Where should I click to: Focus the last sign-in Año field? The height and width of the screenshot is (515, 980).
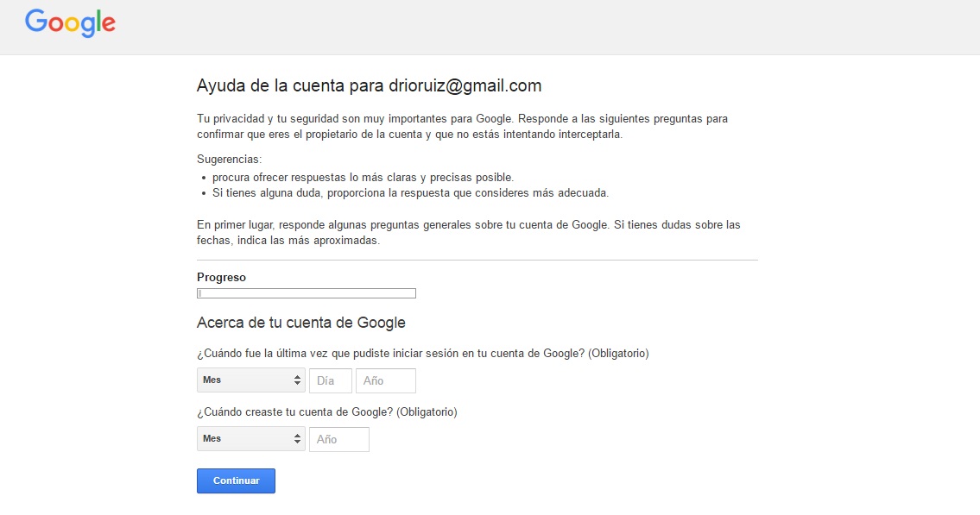tap(386, 380)
